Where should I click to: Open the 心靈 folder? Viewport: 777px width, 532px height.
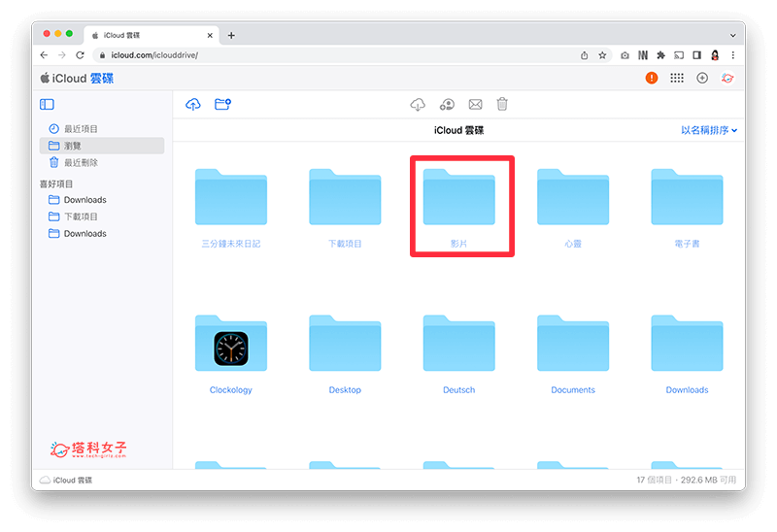(x=573, y=208)
